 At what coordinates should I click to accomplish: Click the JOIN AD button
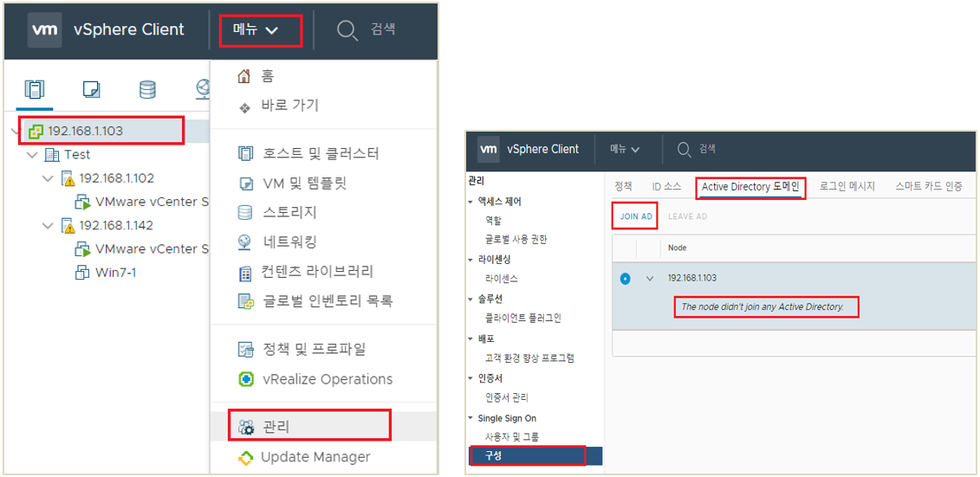tap(636, 216)
